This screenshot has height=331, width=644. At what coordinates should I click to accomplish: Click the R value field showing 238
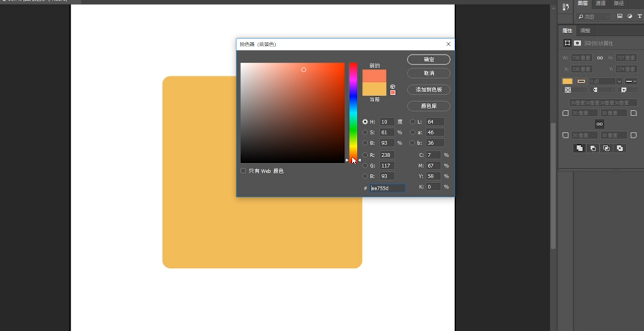[x=387, y=155]
